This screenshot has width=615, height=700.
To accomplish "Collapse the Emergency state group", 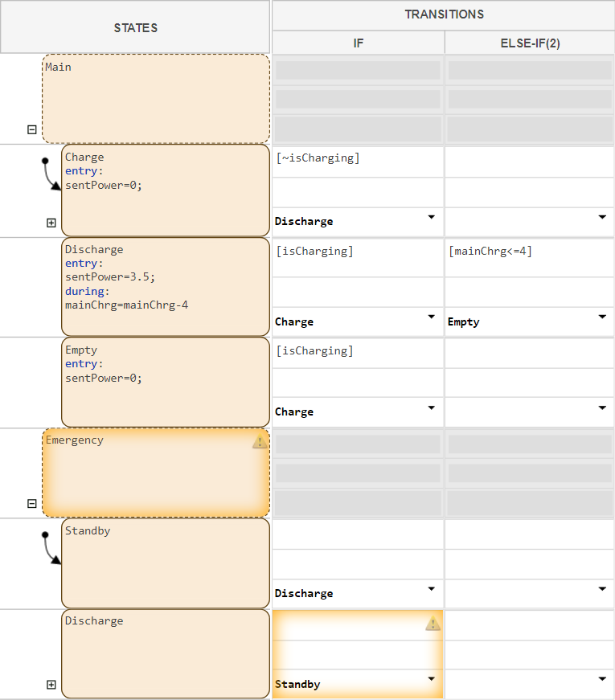I will pos(32,504).
